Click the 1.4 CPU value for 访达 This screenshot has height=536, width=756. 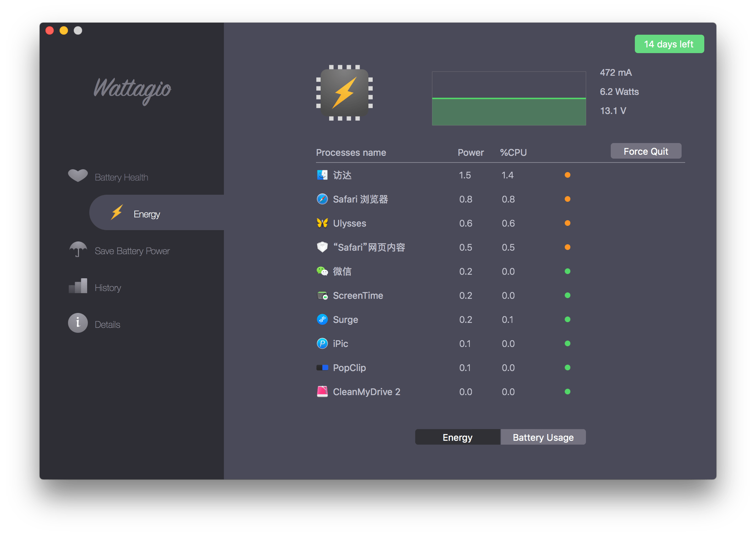(507, 175)
